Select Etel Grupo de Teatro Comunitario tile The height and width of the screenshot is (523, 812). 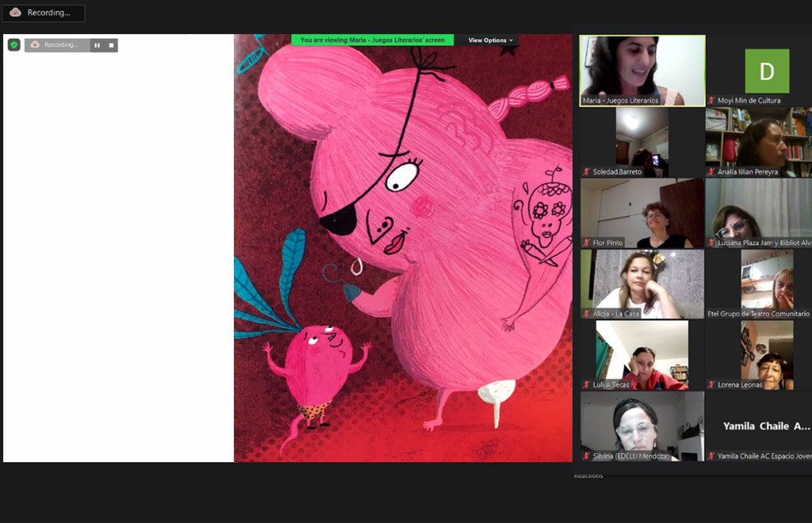pos(759,284)
